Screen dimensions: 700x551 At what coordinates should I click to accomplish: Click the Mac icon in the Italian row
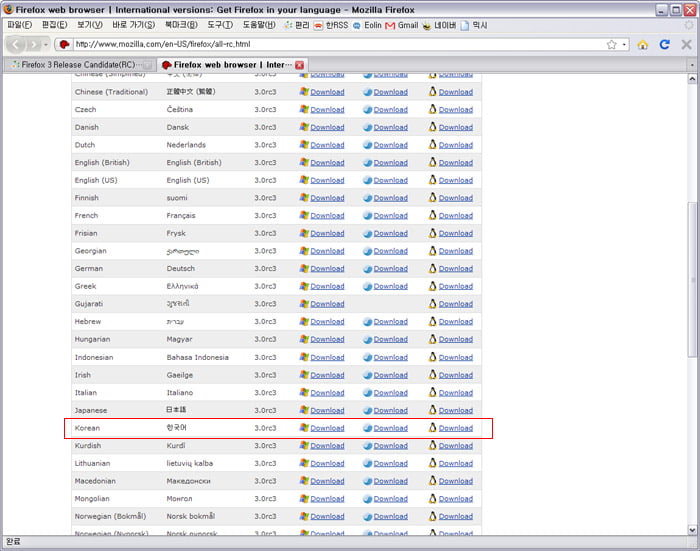367,393
